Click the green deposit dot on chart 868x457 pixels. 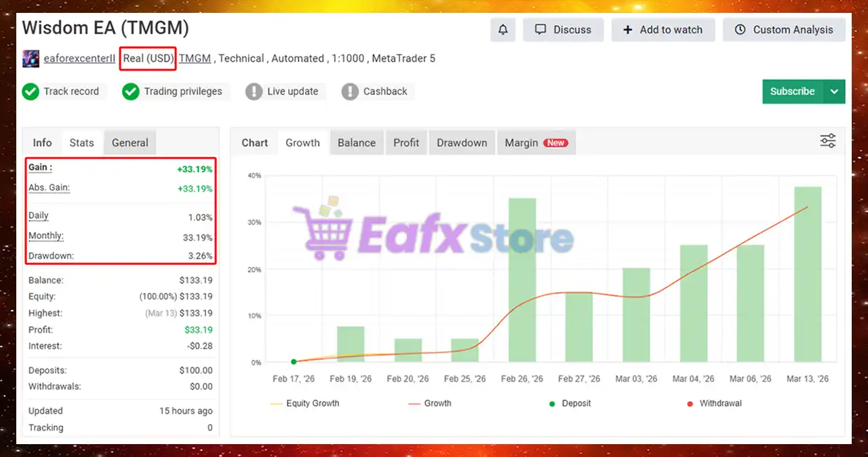click(294, 362)
